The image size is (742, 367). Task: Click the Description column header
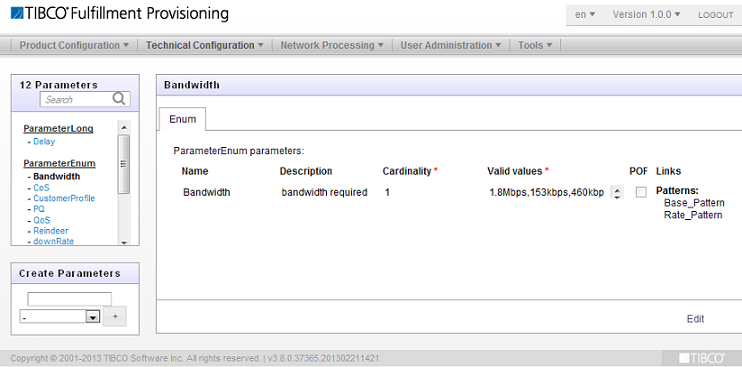(306, 171)
